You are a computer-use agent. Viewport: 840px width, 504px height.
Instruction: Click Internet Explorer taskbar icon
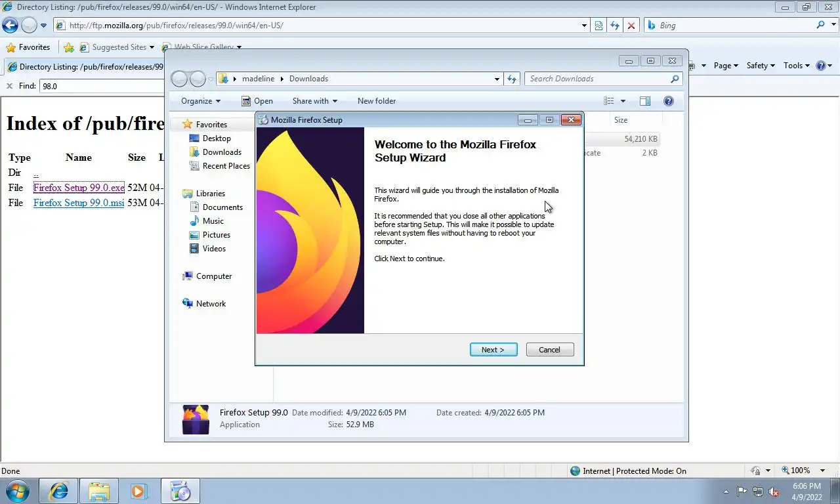point(58,491)
